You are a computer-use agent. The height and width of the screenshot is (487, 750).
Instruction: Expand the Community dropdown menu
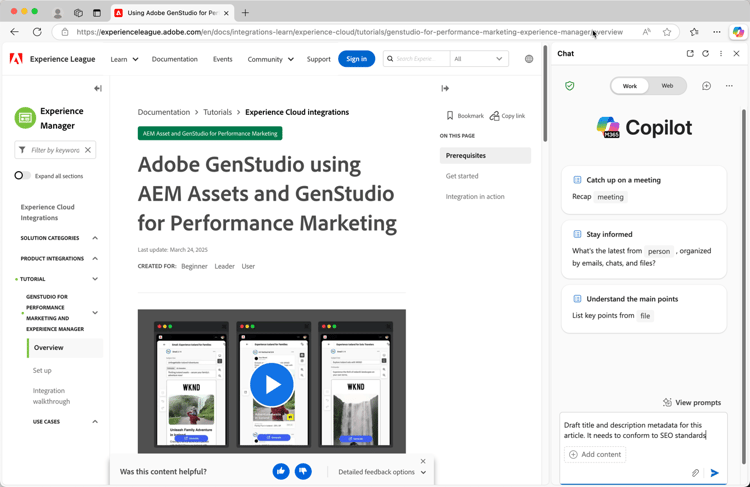[x=270, y=59]
